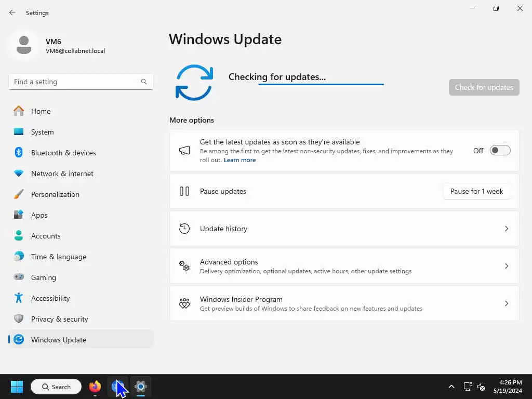Click the Network wifi icon in sidebar

pos(19,174)
